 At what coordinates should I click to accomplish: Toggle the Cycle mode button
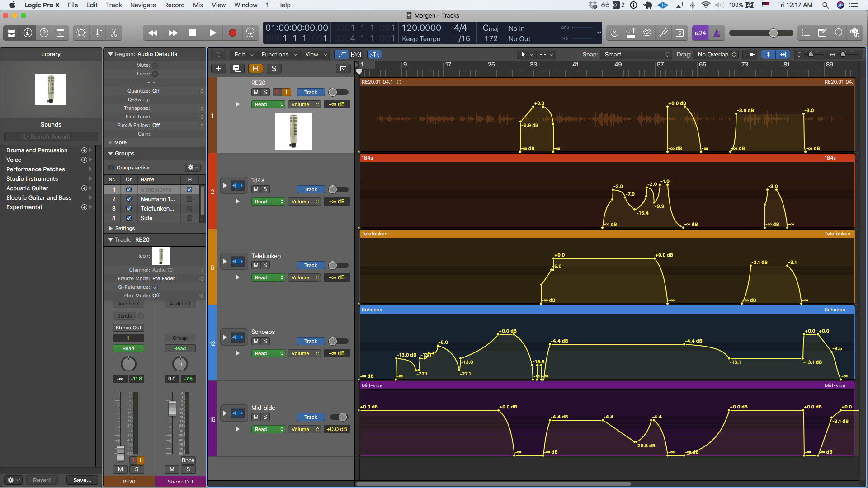[250, 33]
